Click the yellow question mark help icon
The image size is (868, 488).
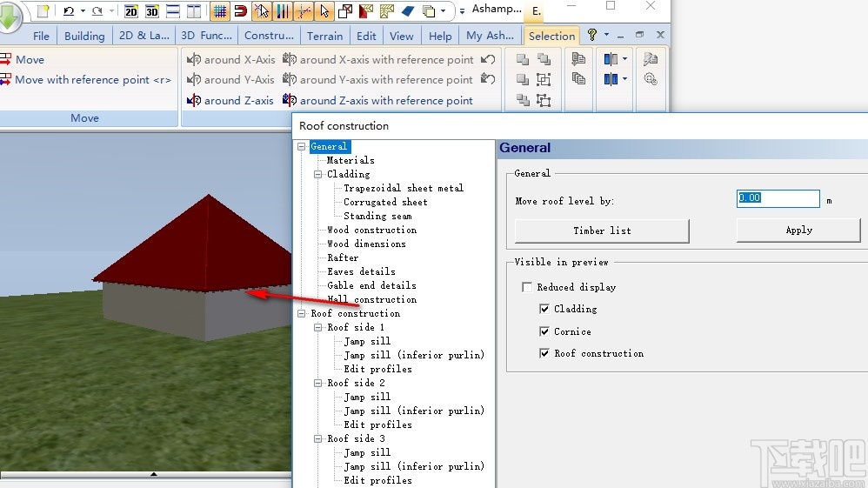591,35
